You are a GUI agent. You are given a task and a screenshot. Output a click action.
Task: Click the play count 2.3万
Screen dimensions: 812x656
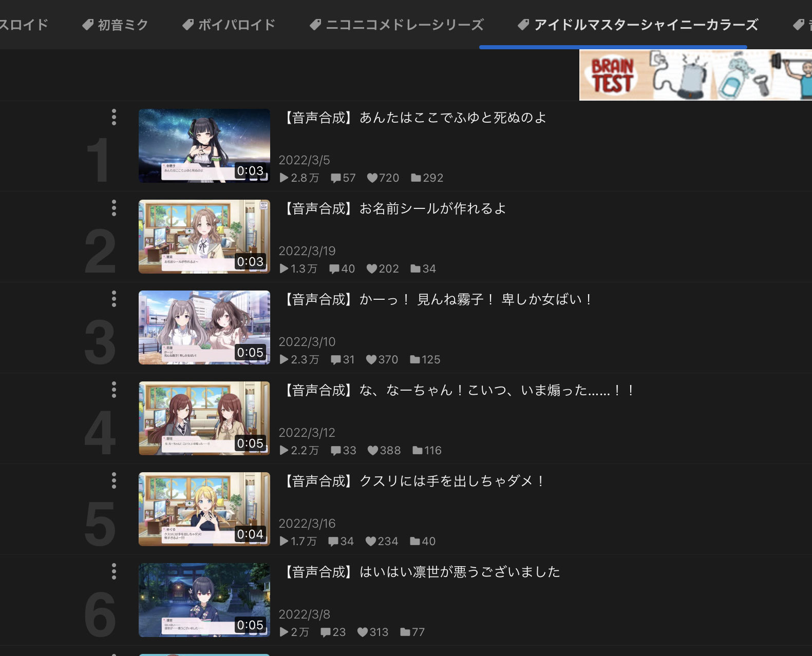click(299, 359)
